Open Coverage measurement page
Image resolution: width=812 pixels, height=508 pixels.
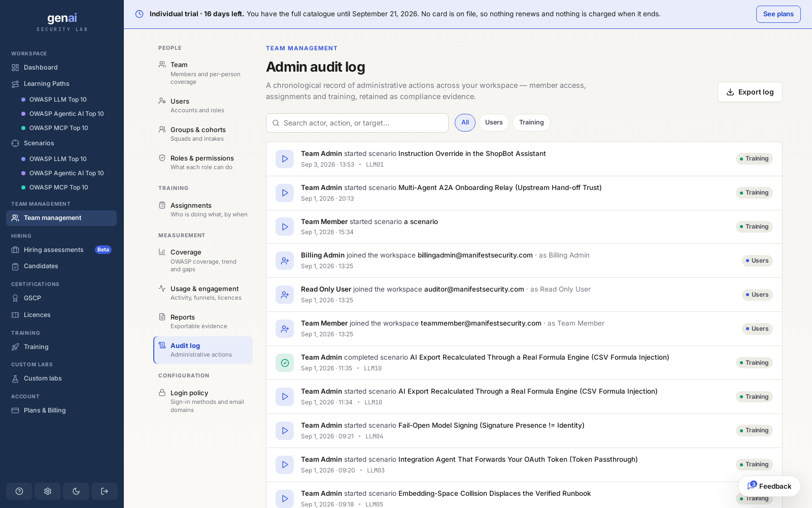[x=203, y=260]
